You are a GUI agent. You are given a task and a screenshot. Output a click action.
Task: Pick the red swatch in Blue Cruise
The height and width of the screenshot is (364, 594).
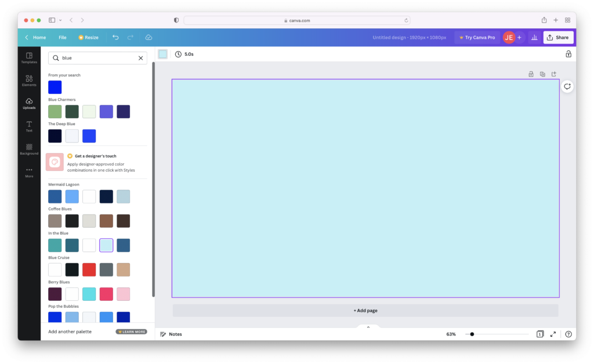point(89,270)
